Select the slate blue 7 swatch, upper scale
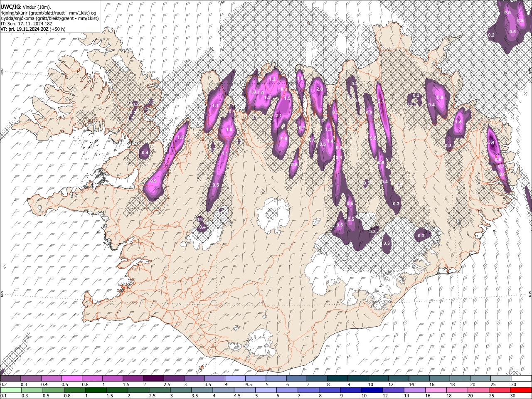Screen dimensions: 532x399 pos(316,378)
